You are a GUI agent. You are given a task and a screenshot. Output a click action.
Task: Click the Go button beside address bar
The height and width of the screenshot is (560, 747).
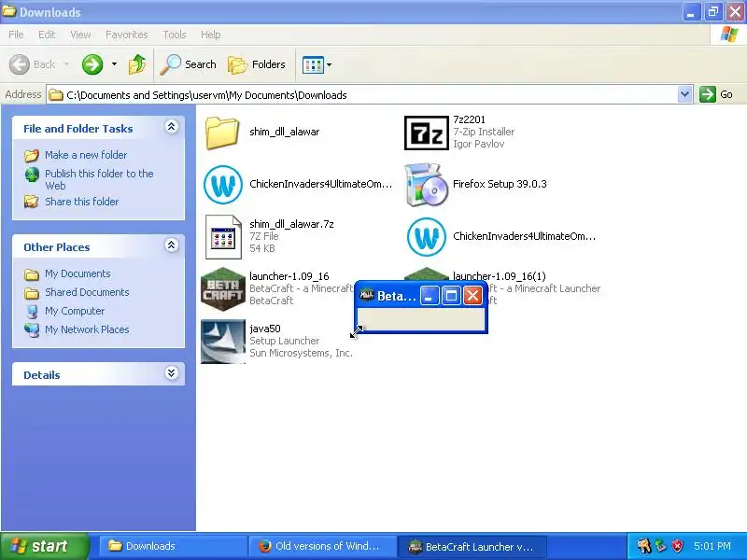click(716, 94)
